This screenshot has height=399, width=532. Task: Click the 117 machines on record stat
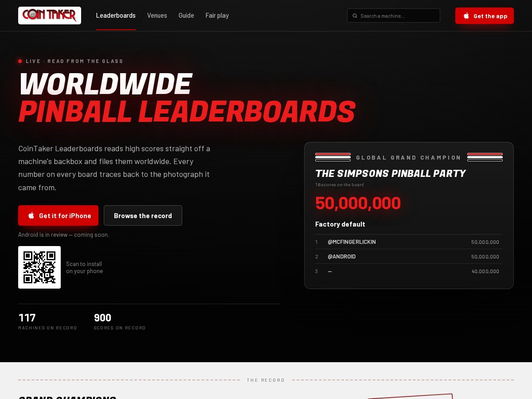(47, 321)
